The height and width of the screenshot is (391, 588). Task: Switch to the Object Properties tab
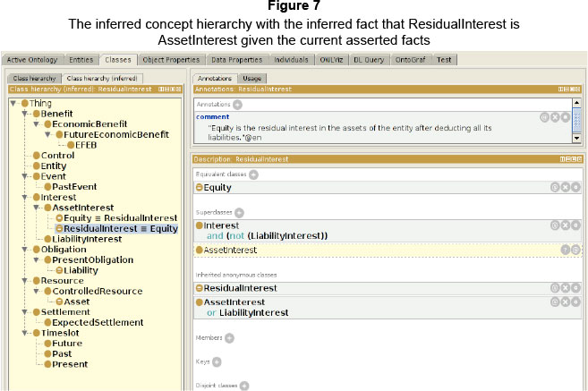click(170, 60)
